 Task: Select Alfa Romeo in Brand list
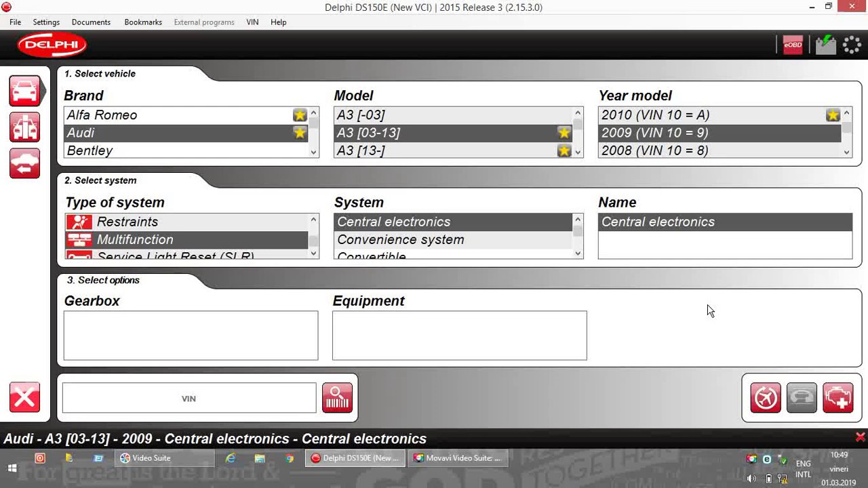point(186,115)
